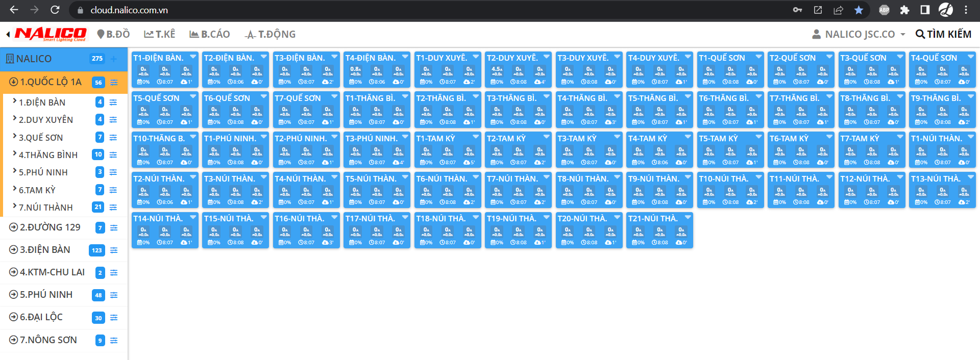Click the saved passwords key icon

(x=797, y=10)
